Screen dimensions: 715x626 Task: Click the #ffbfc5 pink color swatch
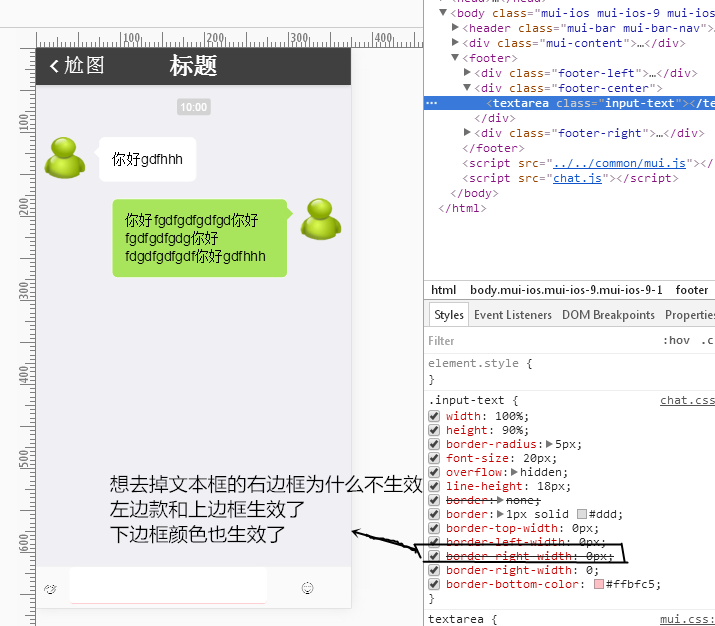point(599,584)
